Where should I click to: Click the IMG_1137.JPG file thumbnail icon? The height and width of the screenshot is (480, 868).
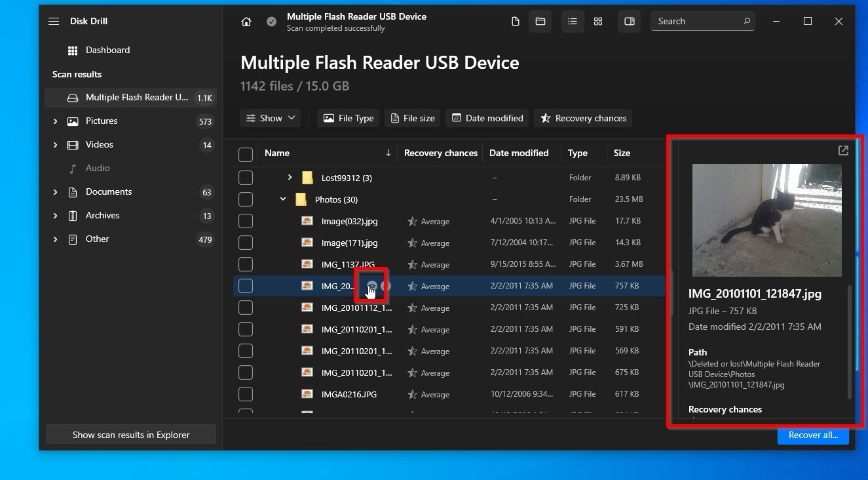point(307,264)
